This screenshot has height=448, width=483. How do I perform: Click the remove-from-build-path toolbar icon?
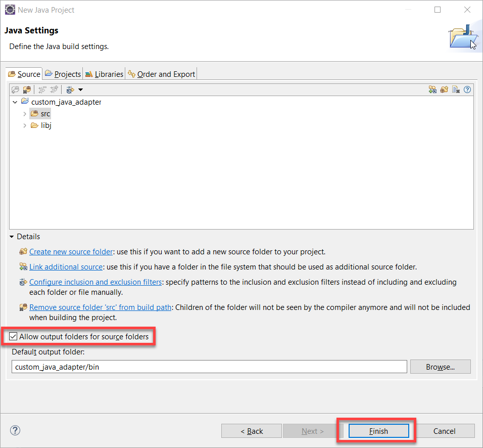click(27, 89)
